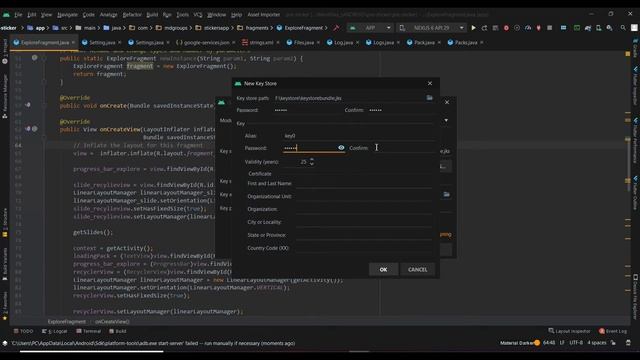Click the Profile app gauge icon
Screen dimensions: 640x360
(528, 28)
